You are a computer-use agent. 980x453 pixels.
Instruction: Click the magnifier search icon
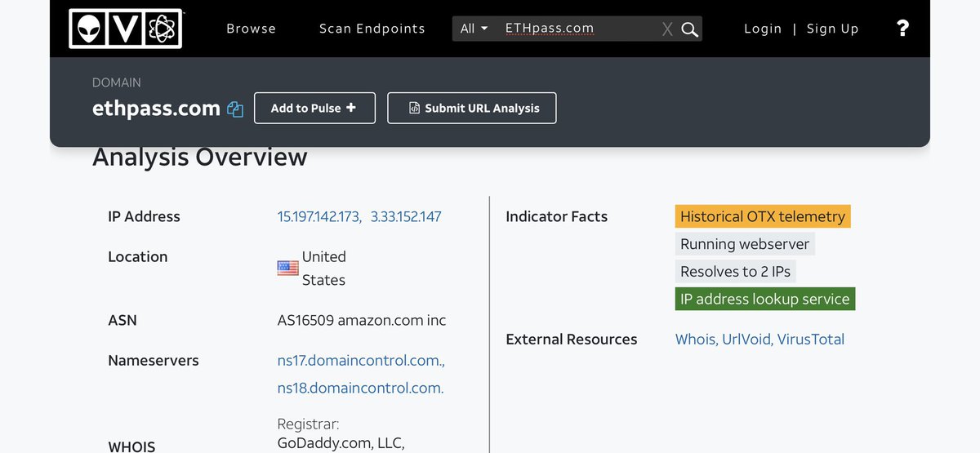point(690,29)
